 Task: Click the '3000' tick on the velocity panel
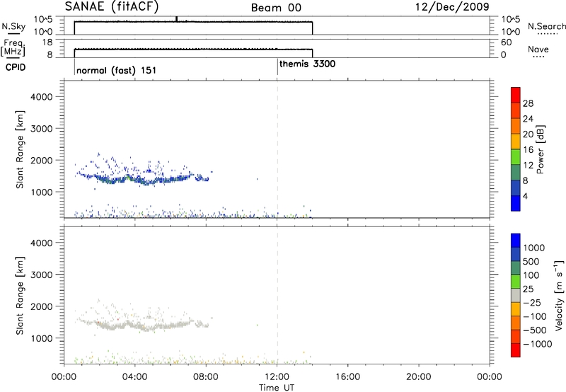click(42, 275)
